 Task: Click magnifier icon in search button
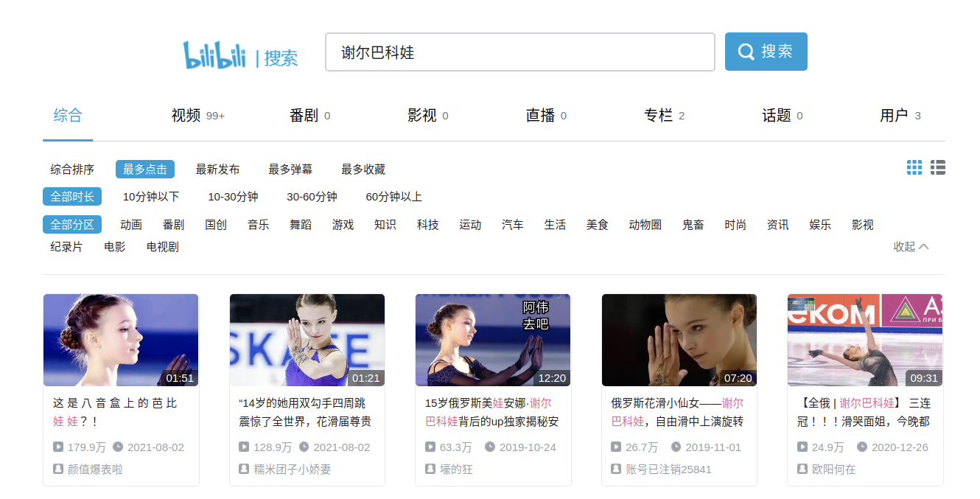[x=746, y=52]
